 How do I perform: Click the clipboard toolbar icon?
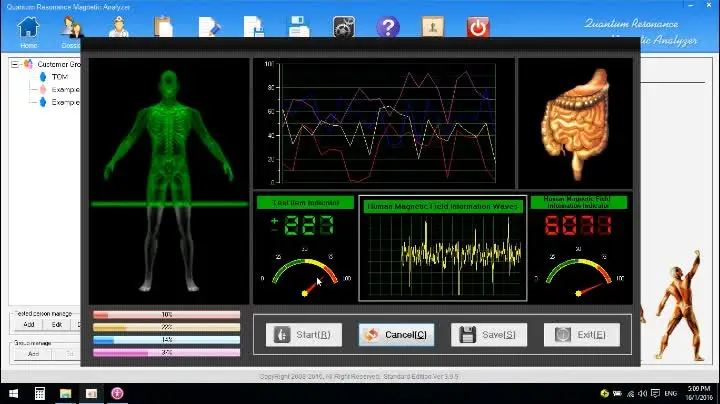(x=163, y=27)
